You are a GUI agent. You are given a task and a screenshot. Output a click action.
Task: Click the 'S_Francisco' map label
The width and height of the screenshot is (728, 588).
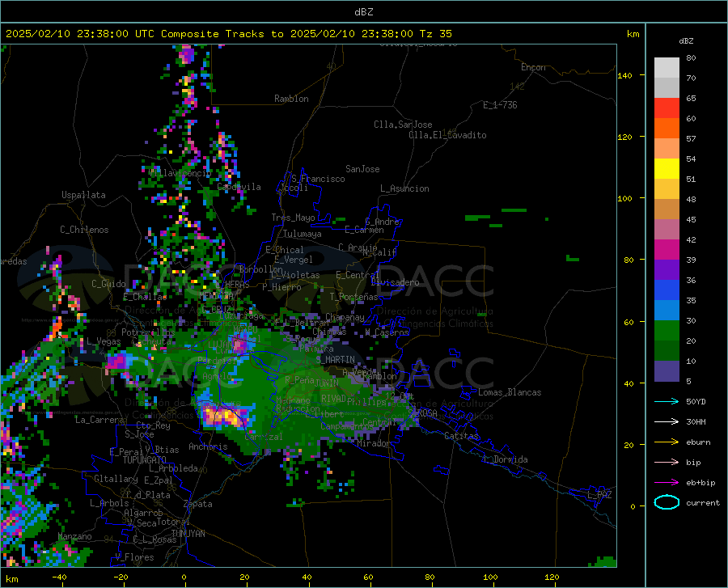click(318, 179)
